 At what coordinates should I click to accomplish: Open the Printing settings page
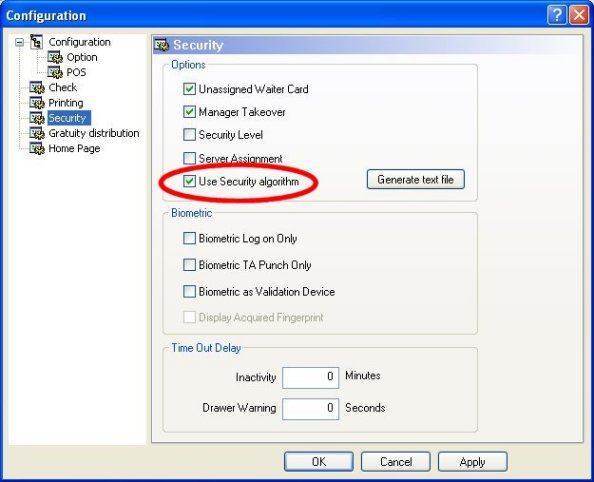[66, 103]
